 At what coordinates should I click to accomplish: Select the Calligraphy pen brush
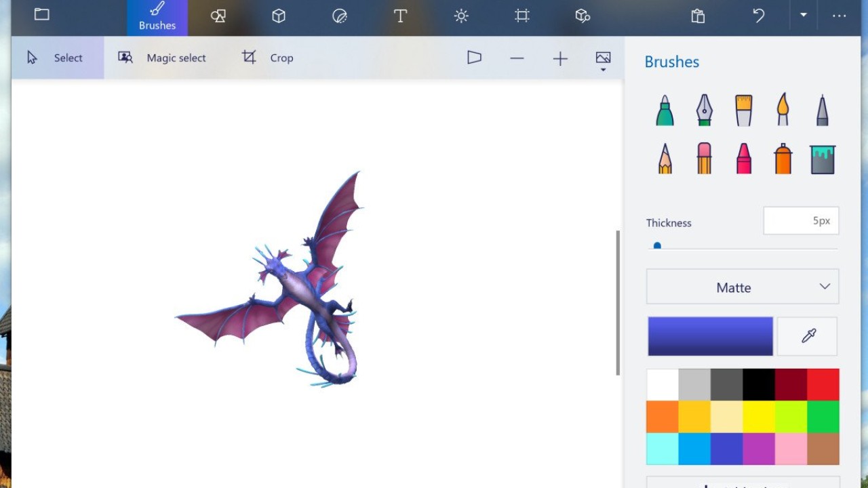[x=705, y=110]
